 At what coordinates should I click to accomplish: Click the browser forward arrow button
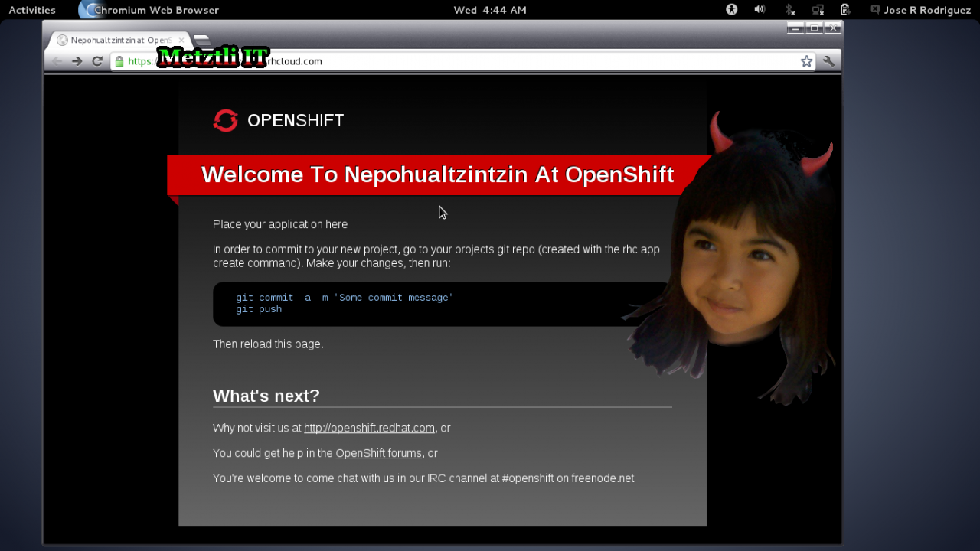(77, 61)
